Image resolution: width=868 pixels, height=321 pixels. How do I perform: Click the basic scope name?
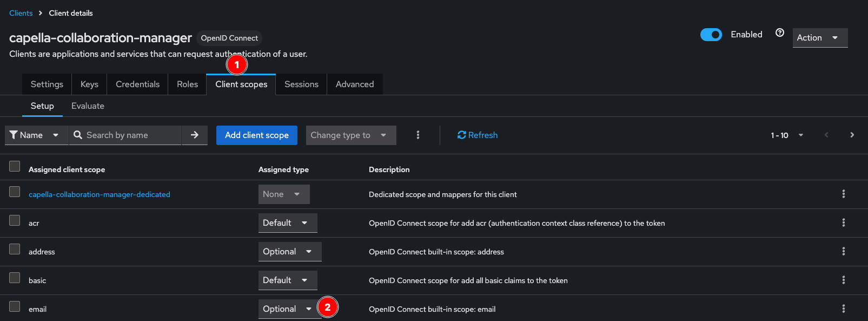[x=37, y=280]
